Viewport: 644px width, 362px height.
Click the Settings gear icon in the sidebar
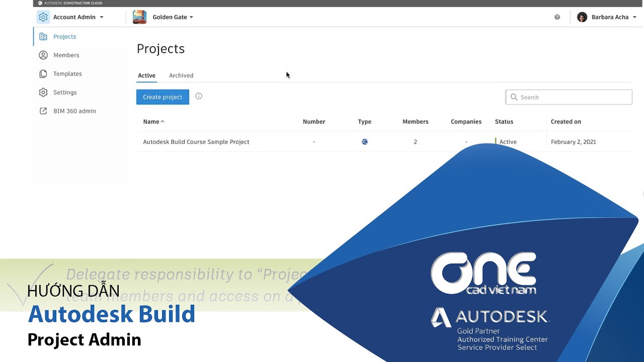tap(43, 93)
